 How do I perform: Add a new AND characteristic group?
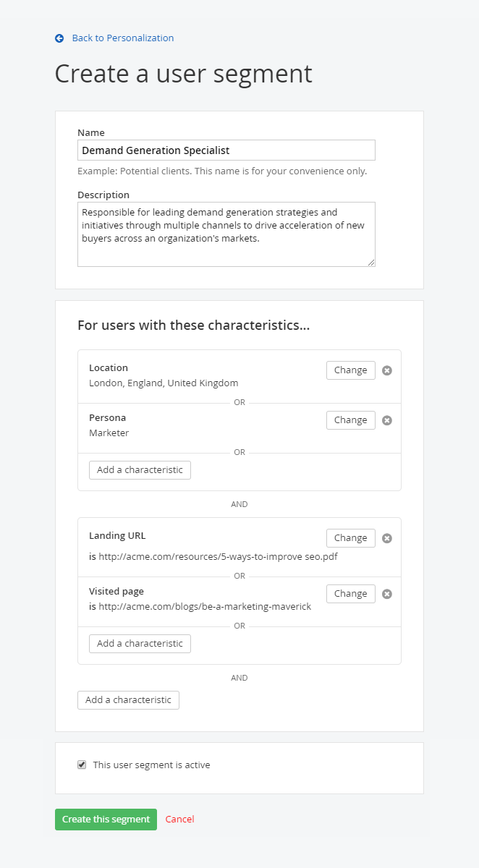pos(128,700)
